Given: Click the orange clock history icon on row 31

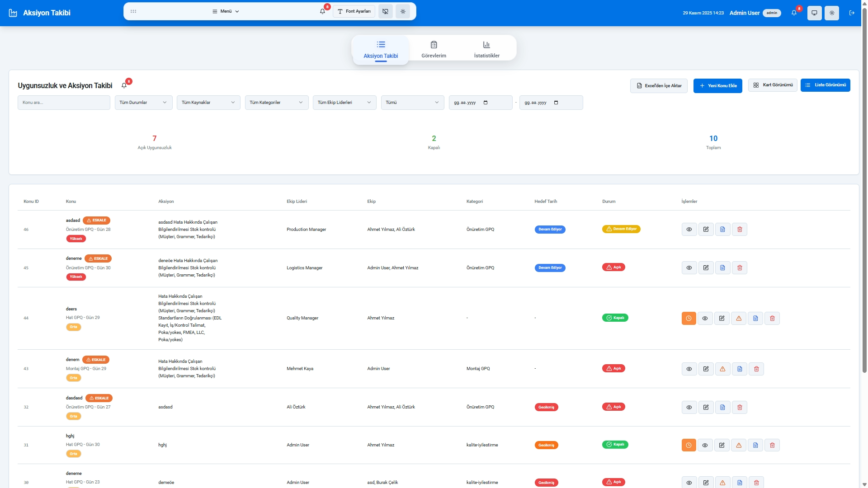Looking at the screenshot, I should [689, 445].
